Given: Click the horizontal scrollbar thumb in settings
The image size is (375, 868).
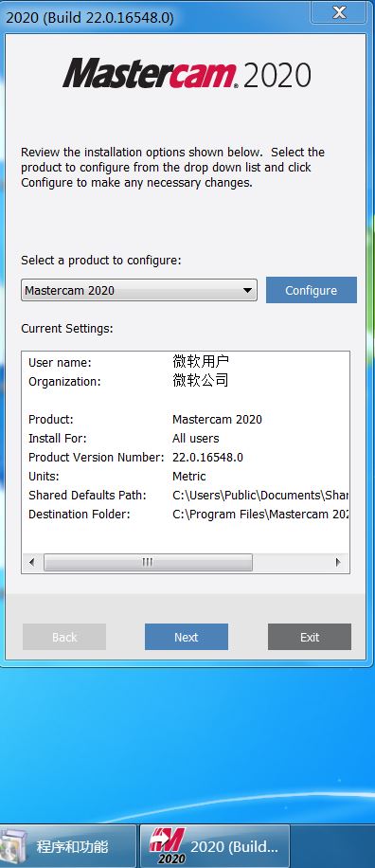Looking at the screenshot, I should coord(148,563).
